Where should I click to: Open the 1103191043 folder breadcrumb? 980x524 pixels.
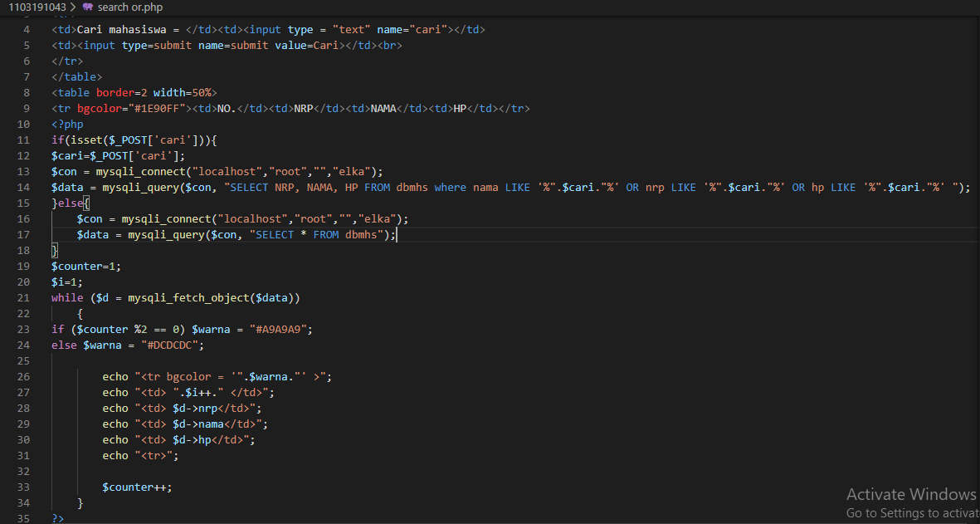(36, 7)
